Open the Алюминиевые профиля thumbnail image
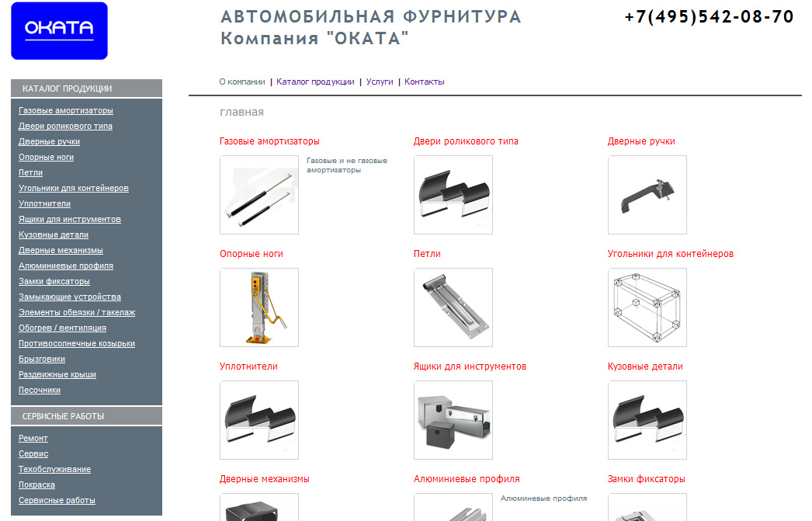The height and width of the screenshot is (521, 812). click(453, 507)
